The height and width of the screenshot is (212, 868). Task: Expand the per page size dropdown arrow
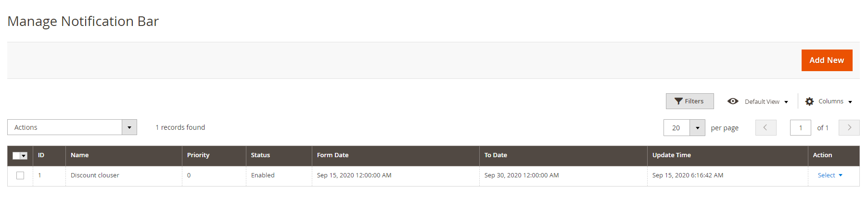(x=697, y=128)
